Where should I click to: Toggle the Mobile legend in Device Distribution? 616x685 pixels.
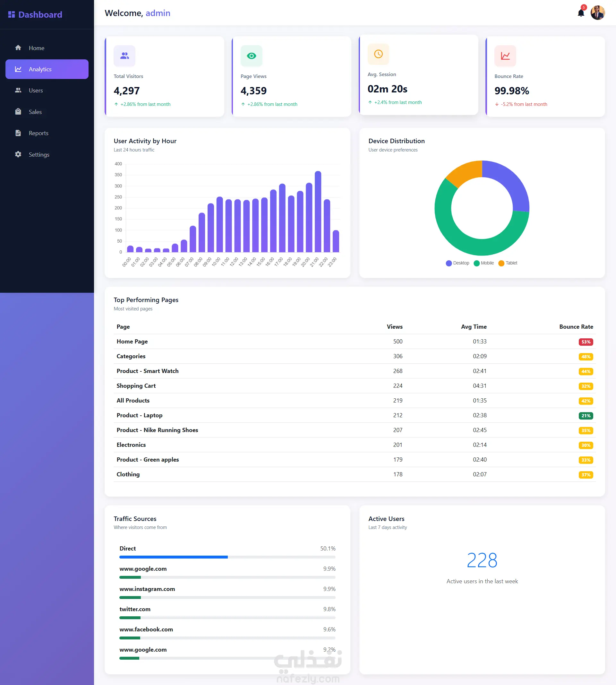pos(484,263)
